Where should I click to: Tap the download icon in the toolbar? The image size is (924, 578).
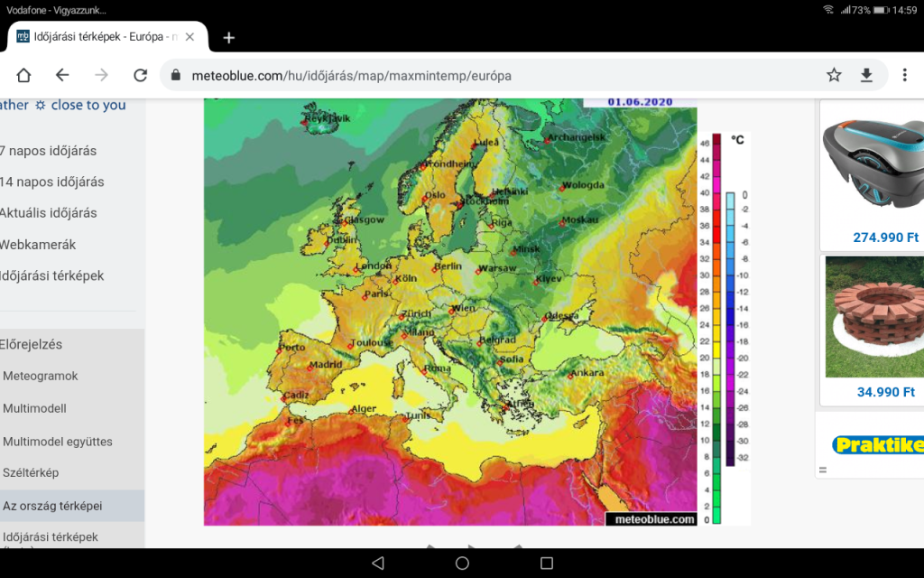[866, 75]
